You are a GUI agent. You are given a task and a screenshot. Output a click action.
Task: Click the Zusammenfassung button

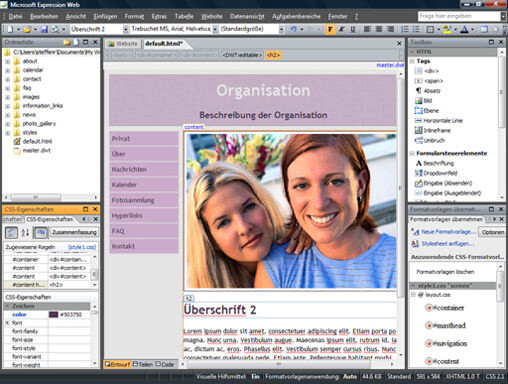(x=74, y=232)
